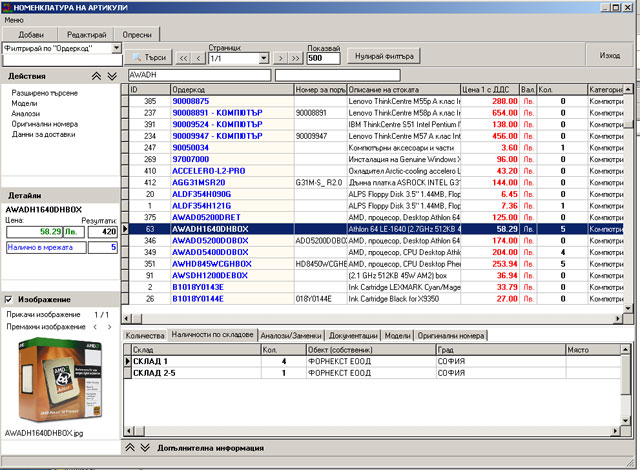Viewport: 640px width, 470px height.
Task: Switch to the bottom Модели tab
Action: point(398,335)
